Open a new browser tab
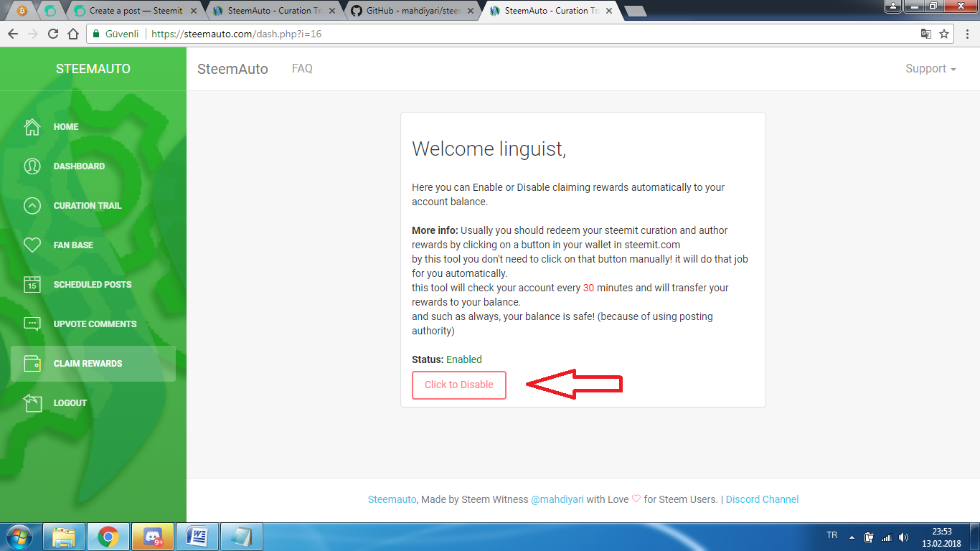The image size is (980, 551). pyautogui.click(x=636, y=11)
